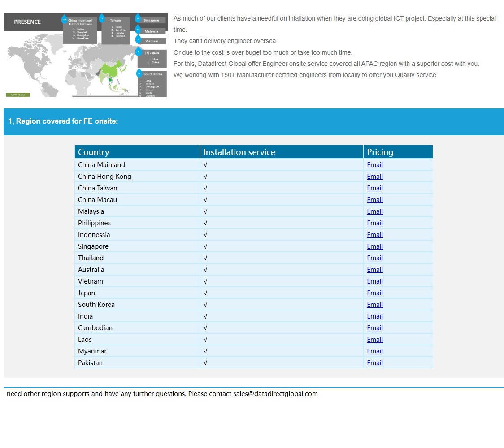This screenshot has width=504, height=448.
Task: Click the Myanmar country cell
Action: [x=137, y=351]
